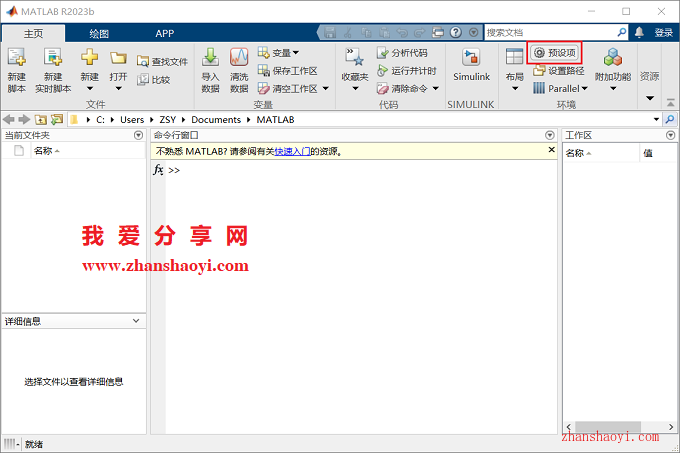Click the 新建脚本 (New Script) icon
The height and width of the screenshot is (453, 680).
click(x=16, y=57)
